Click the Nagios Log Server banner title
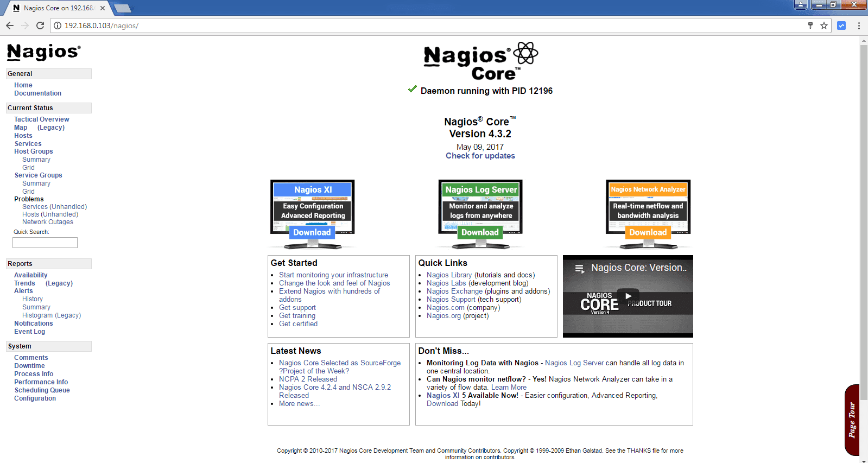868x463 pixels. 481,189
